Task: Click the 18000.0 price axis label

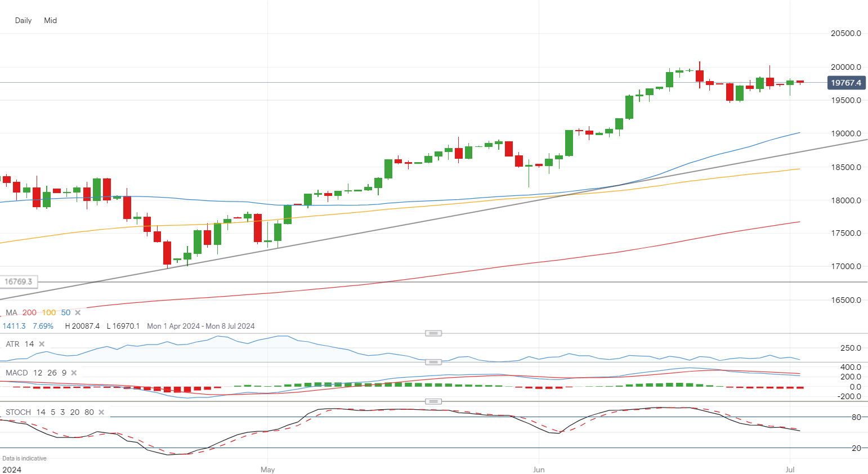Action: coord(846,200)
